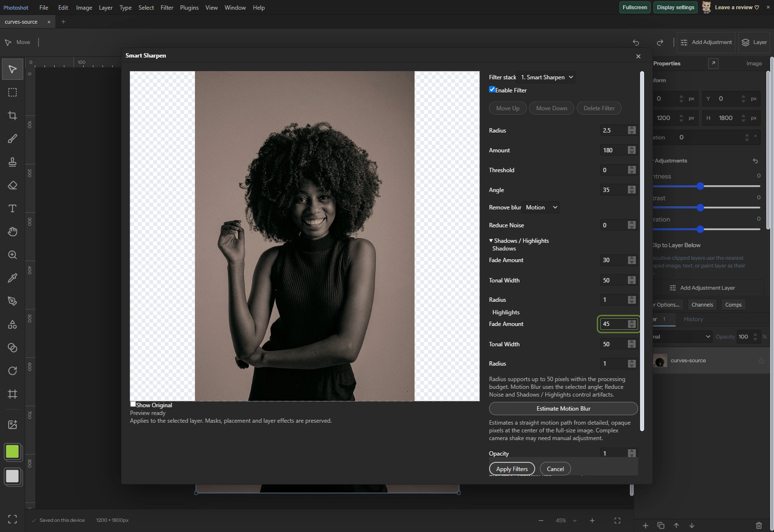Delete layer with the trash icon
This screenshot has width=774, height=532.
759,525
